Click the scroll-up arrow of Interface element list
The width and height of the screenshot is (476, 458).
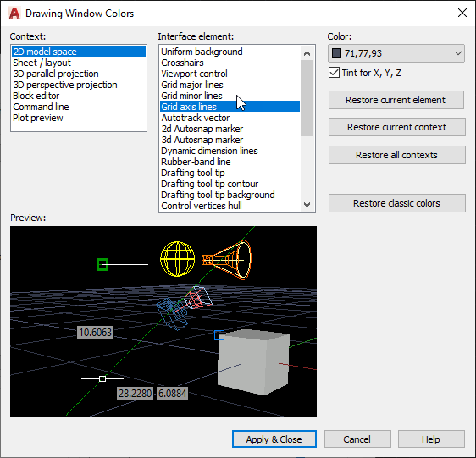307,53
